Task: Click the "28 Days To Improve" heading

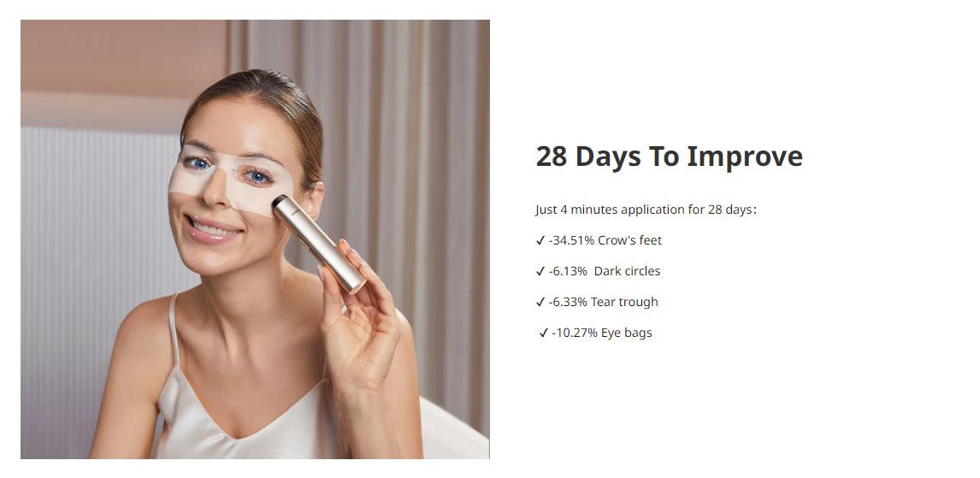Action: tap(670, 156)
